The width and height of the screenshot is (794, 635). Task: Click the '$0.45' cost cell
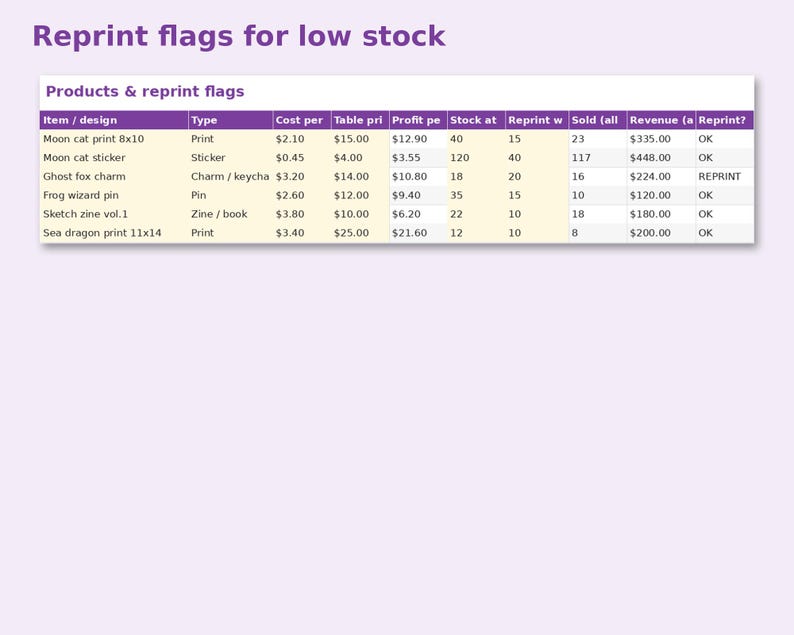[302, 157]
